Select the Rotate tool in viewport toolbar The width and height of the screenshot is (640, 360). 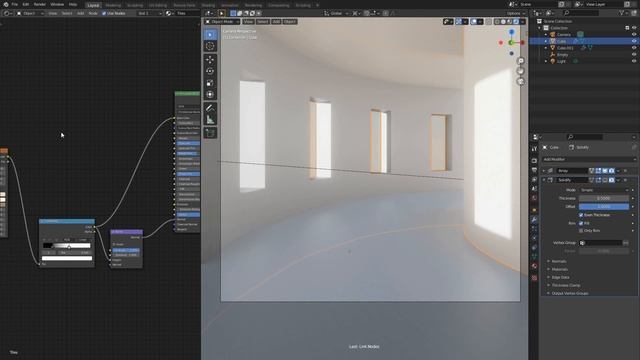click(210, 71)
